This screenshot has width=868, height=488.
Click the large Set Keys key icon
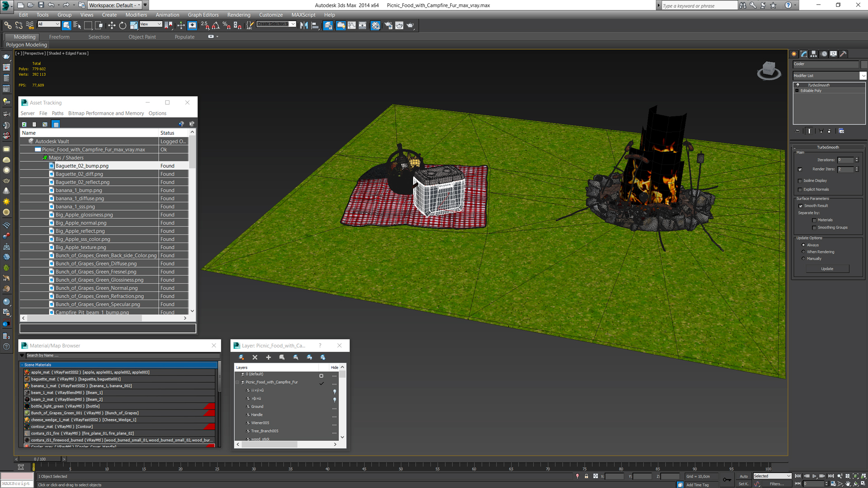click(x=726, y=480)
